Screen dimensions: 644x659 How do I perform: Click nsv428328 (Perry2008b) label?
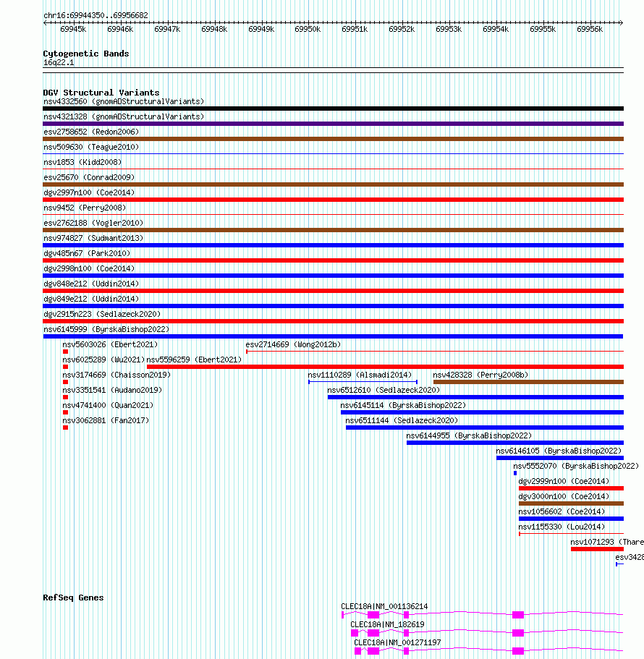tap(480, 375)
